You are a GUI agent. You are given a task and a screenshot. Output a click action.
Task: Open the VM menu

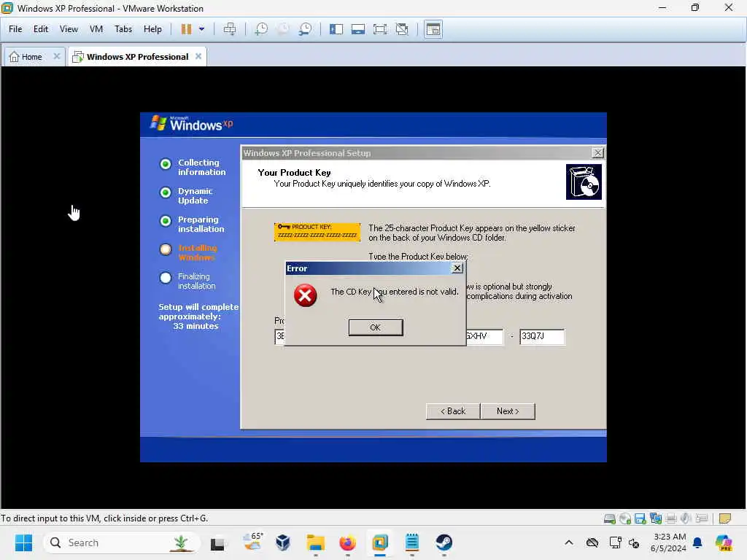pos(96,29)
